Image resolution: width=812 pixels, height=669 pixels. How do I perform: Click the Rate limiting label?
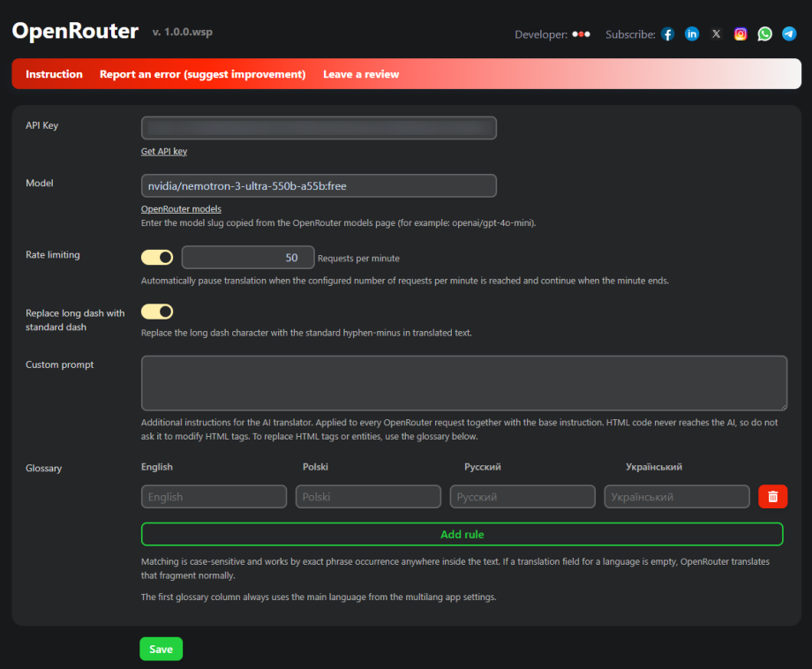click(x=53, y=255)
